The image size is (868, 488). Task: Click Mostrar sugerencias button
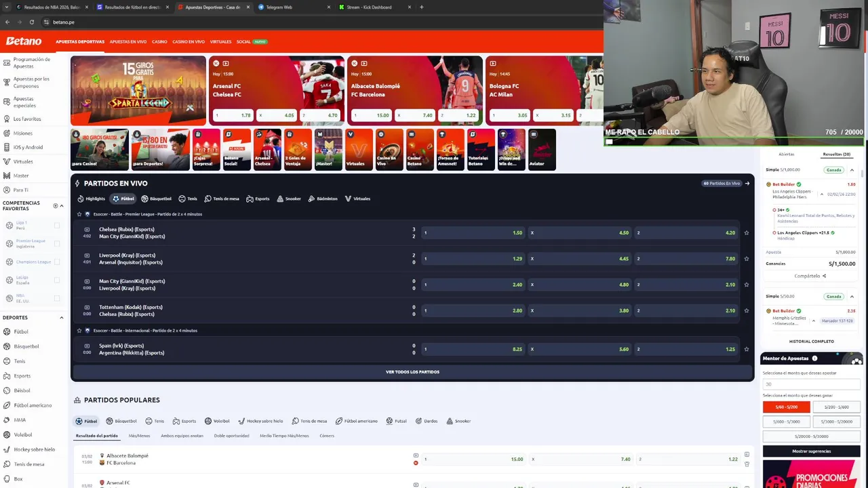811,451
